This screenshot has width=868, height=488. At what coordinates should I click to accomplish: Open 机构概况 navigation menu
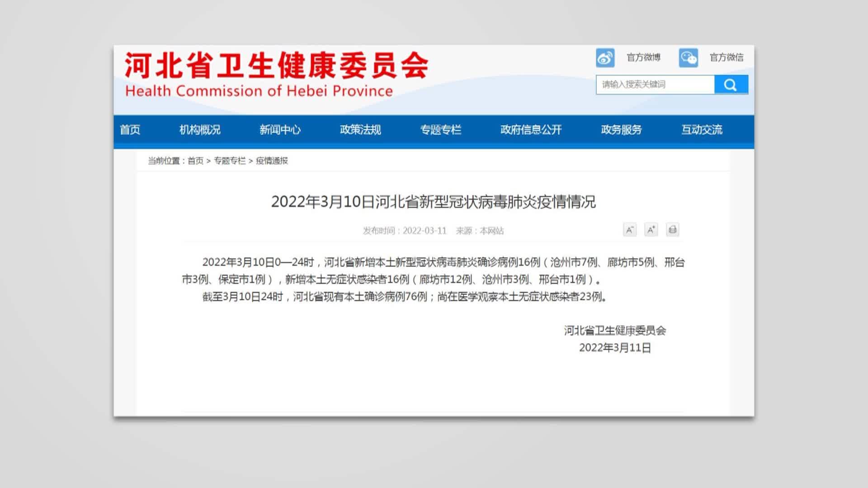coord(200,130)
